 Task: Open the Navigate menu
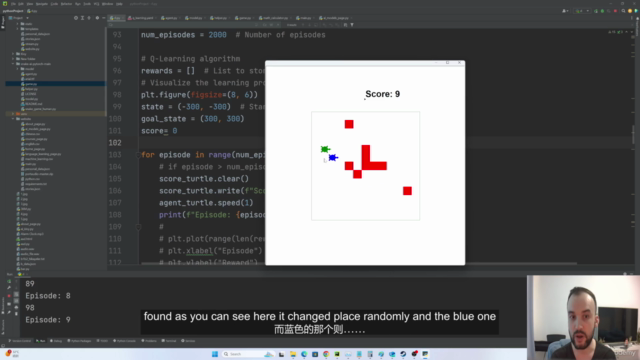point(42,4)
